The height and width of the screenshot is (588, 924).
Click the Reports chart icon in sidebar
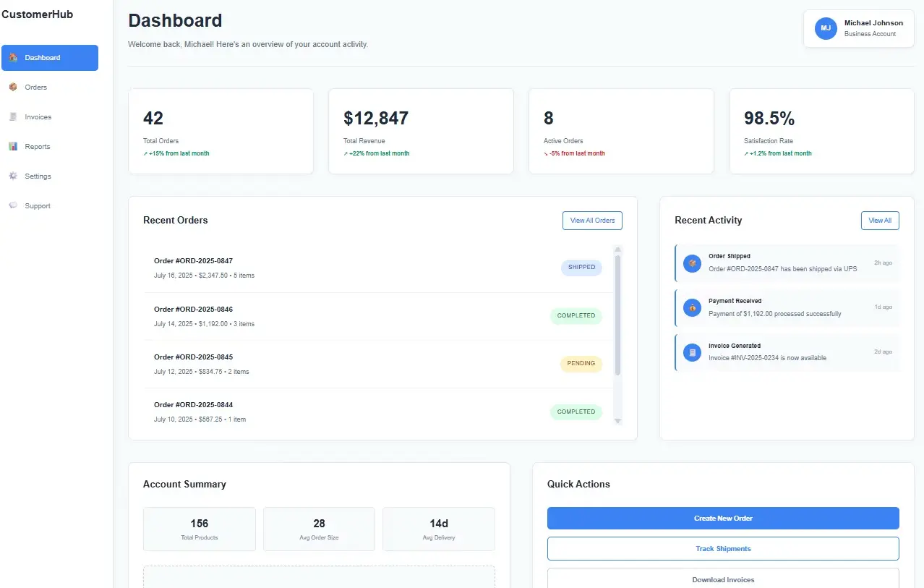tap(13, 147)
